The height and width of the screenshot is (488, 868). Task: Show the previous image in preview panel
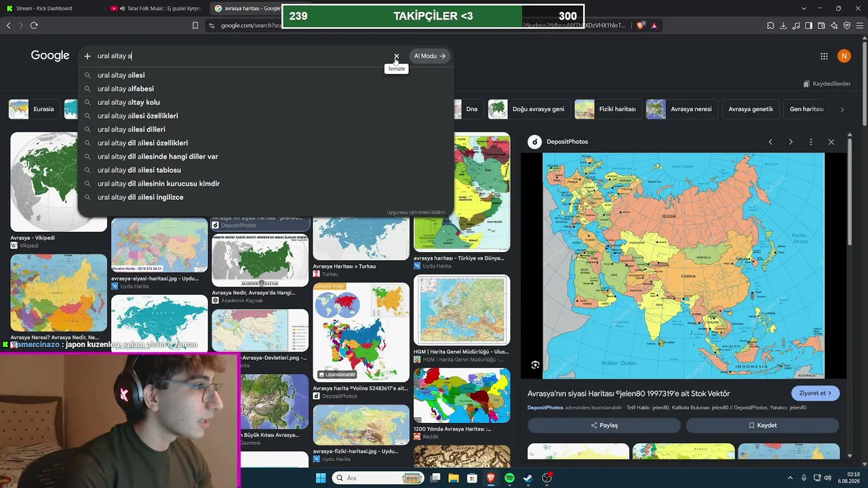pyautogui.click(x=770, y=142)
